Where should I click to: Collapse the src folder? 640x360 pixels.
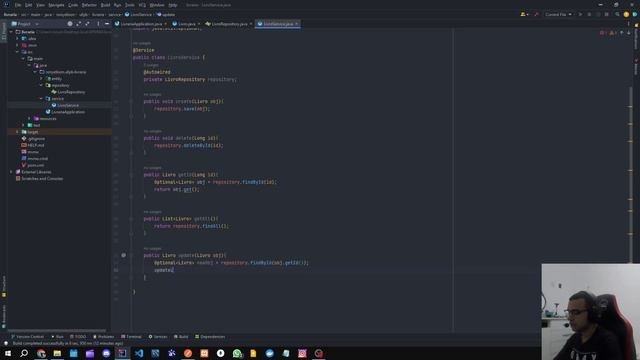click(x=17, y=52)
